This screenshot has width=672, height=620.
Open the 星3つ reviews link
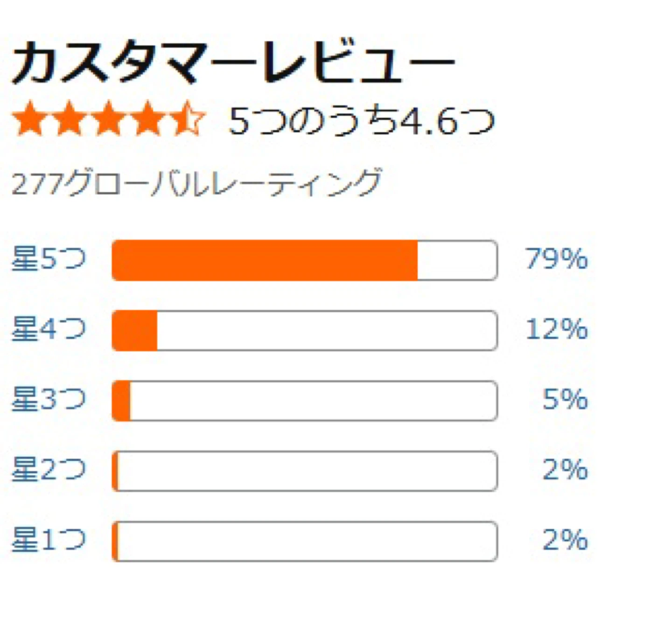49,400
